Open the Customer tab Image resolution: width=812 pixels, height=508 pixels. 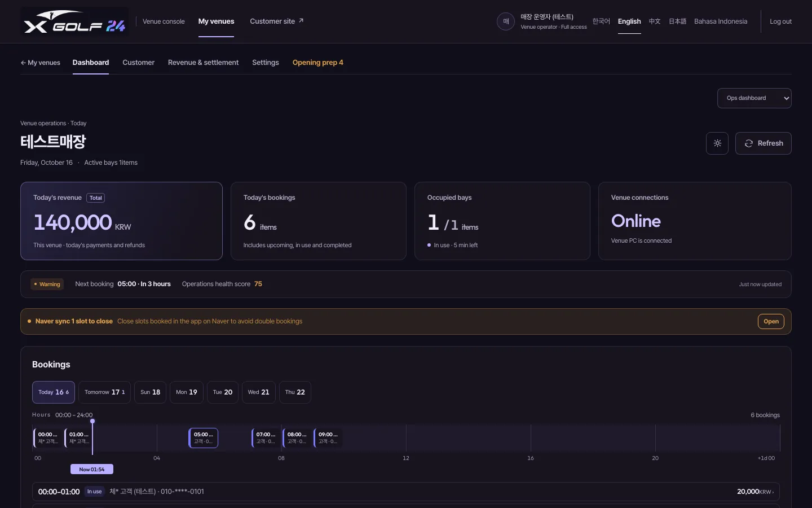coord(138,63)
